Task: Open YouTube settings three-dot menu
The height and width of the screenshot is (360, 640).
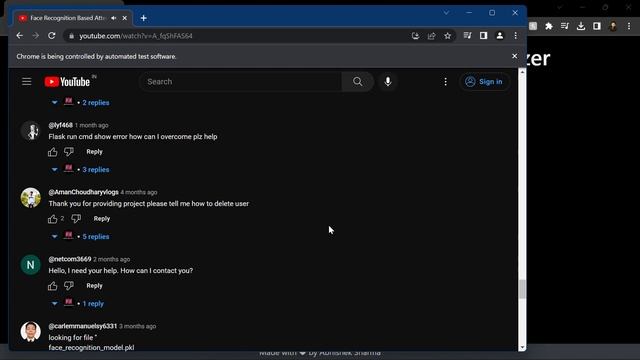Action: point(445,82)
